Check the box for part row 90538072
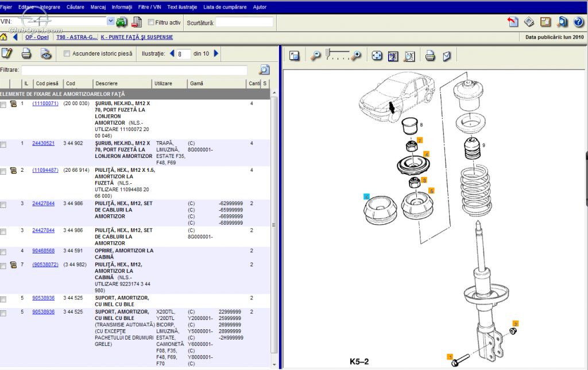The width and height of the screenshot is (588, 370). 3,266
